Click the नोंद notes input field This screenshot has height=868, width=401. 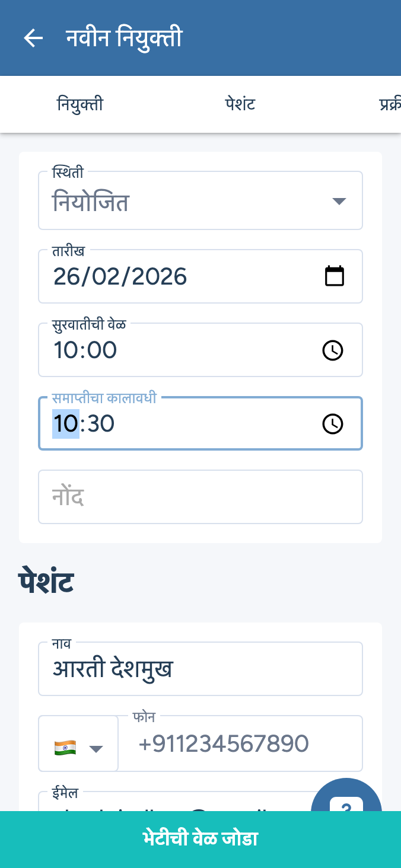pyautogui.click(x=200, y=497)
